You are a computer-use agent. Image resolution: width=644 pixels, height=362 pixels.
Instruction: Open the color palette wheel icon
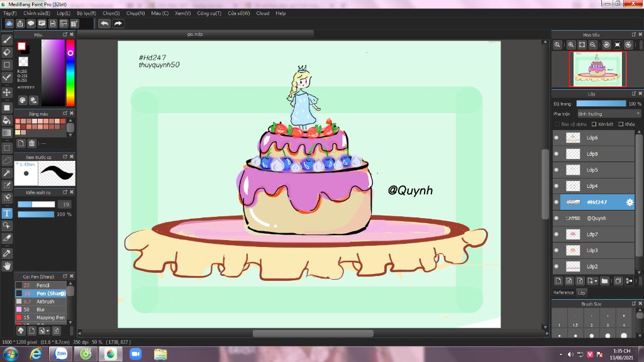[23, 100]
